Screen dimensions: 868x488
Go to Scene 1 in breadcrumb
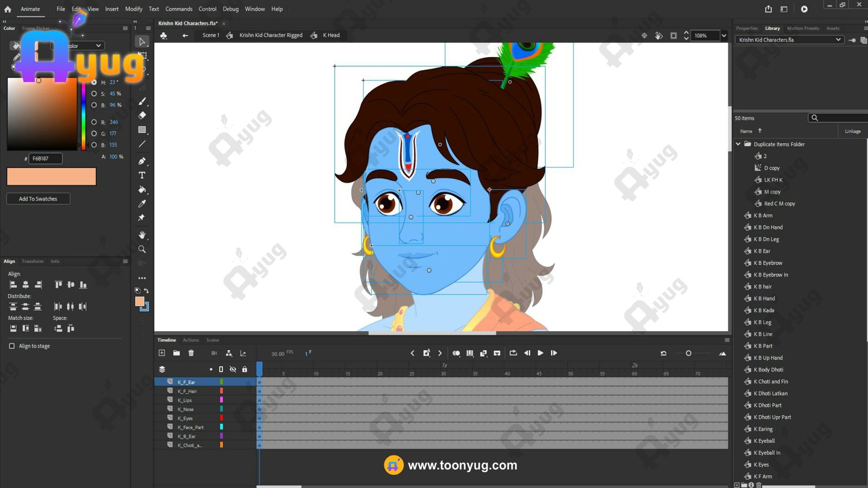[211, 35]
